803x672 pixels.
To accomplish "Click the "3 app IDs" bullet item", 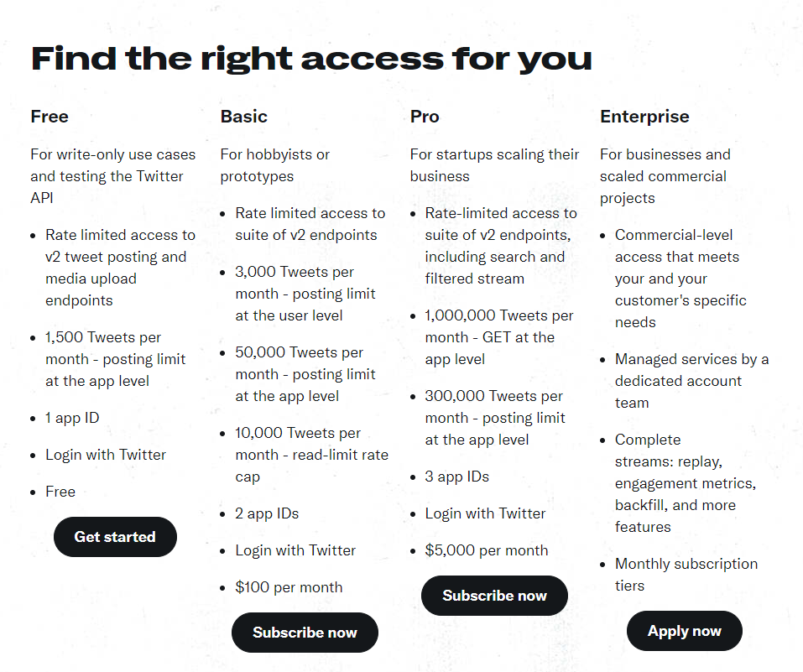I will point(456,477).
